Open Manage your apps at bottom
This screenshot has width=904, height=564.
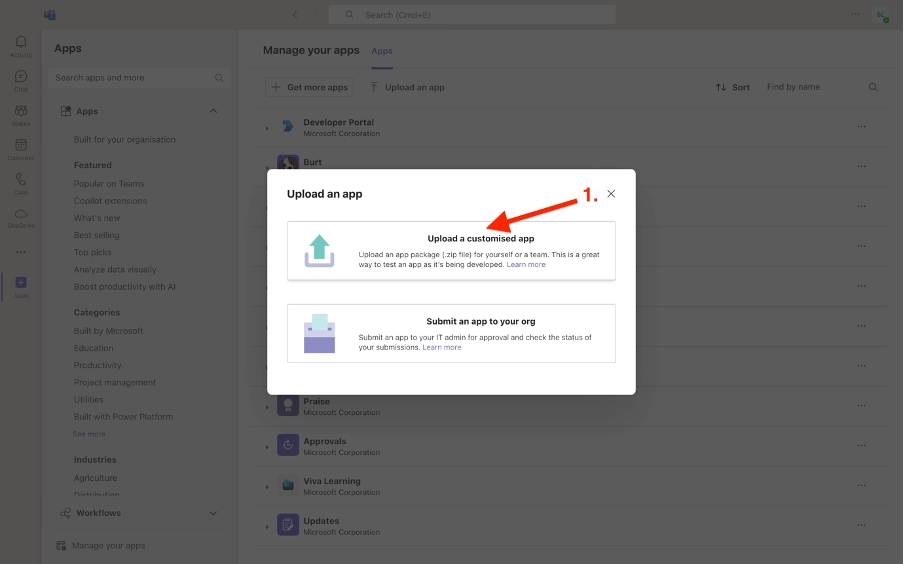pyautogui.click(x=100, y=546)
